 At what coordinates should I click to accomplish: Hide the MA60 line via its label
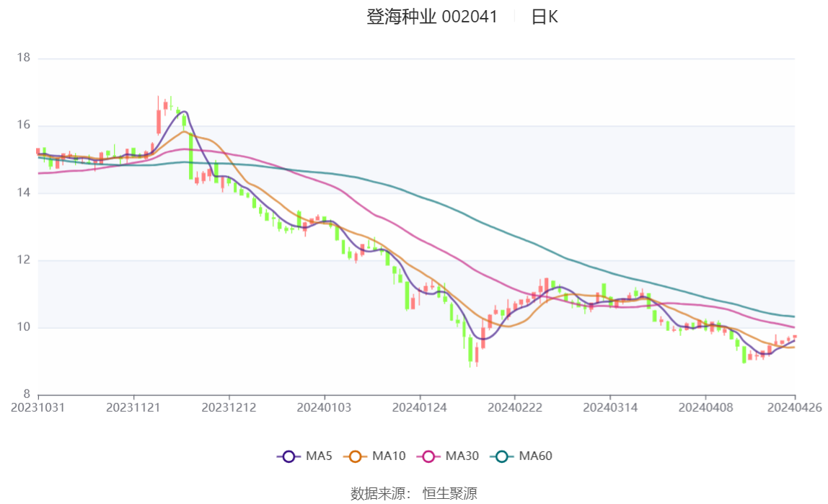[x=535, y=456]
